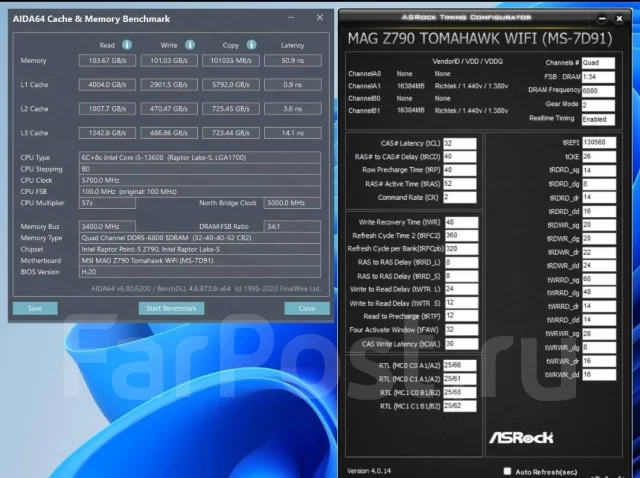Image resolution: width=640 pixels, height=478 pixels.
Task: Open Write info icon in AIDA64
Action: click(x=190, y=44)
